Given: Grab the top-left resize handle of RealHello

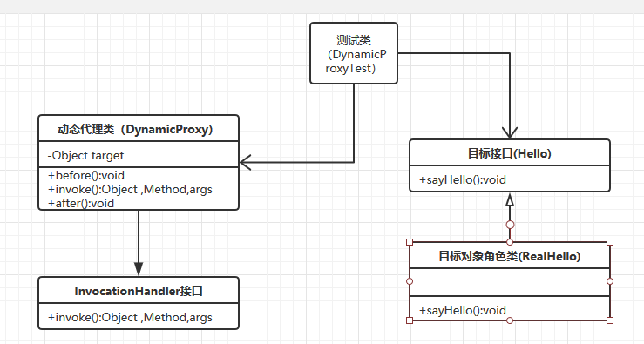Looking at the screenshot, I should tap(410, 242).
